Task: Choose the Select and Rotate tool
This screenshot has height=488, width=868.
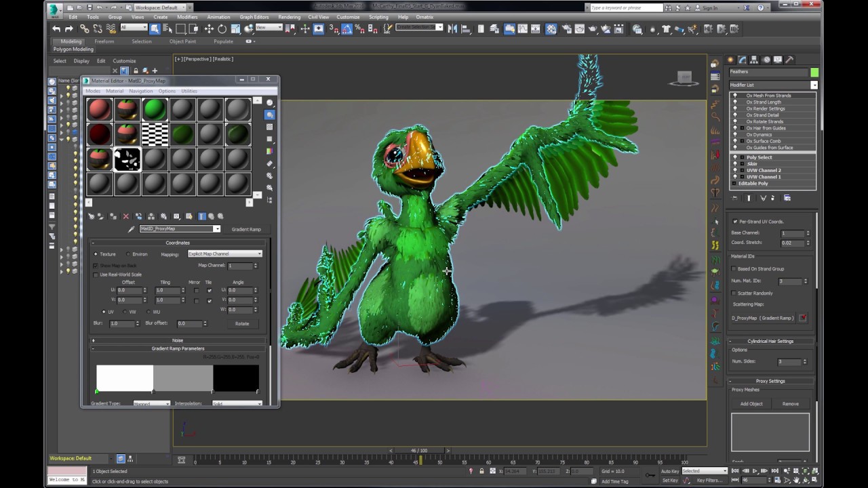Action: pos(222,28)
